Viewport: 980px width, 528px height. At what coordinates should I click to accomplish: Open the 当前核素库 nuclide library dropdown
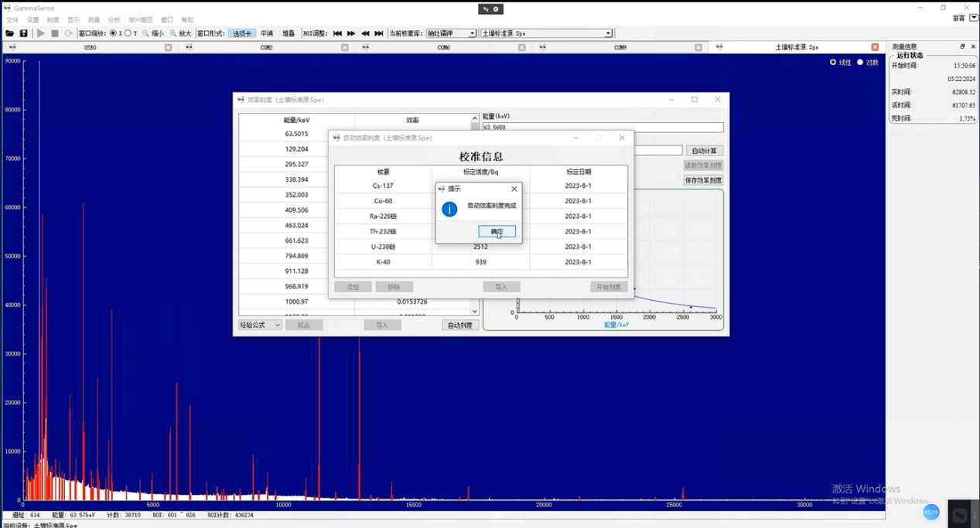click(x=472, y=33)
